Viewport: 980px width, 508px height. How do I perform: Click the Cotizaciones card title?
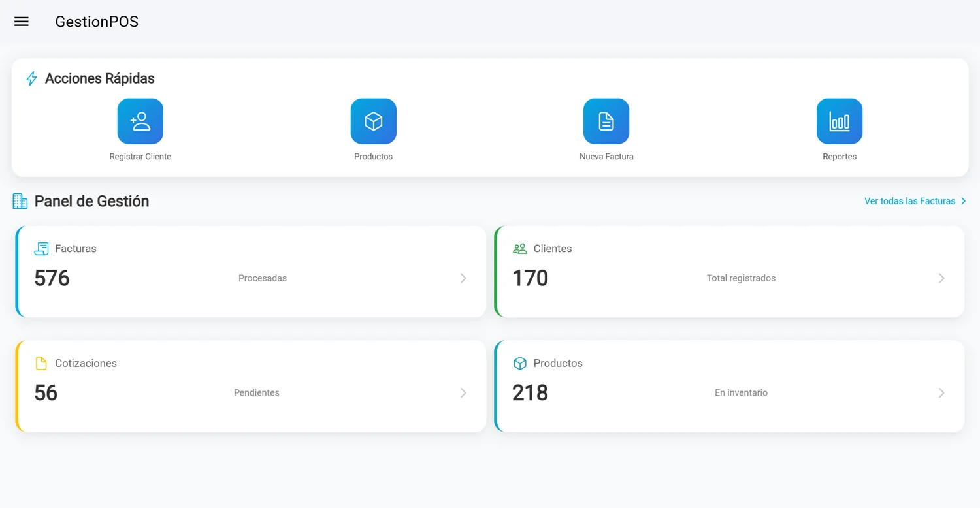(x=86, y=363)
